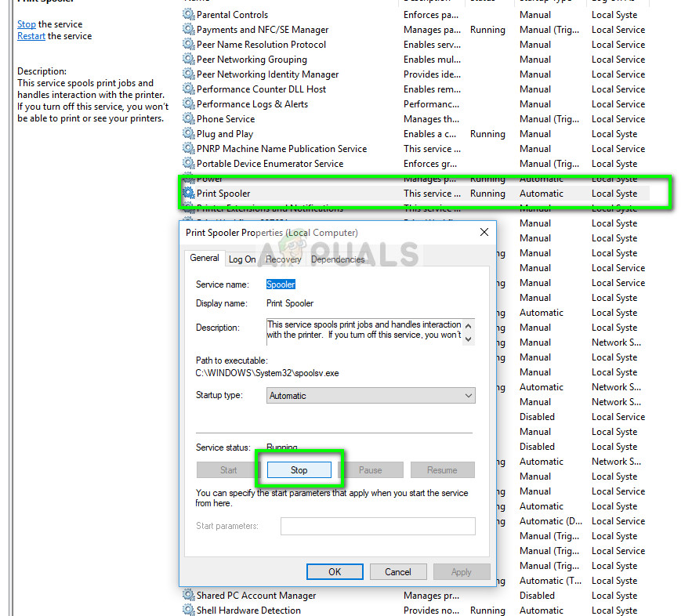Click the Peer Name Resolution Protocol gear icon
This screenshot has width=692, height=616.
tap(188, 45)
